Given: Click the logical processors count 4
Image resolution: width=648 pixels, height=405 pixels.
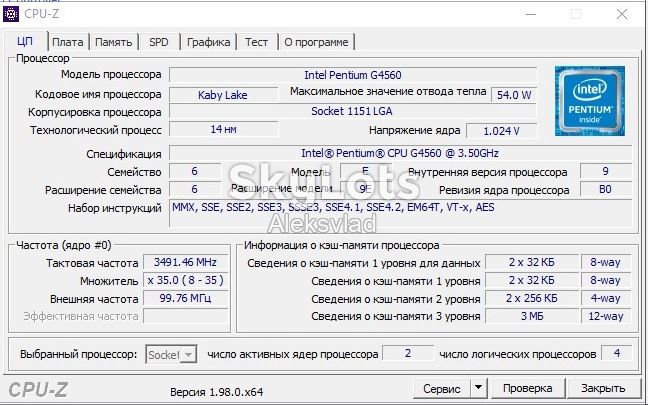Looking at the screenshot, I should (617, 353).
